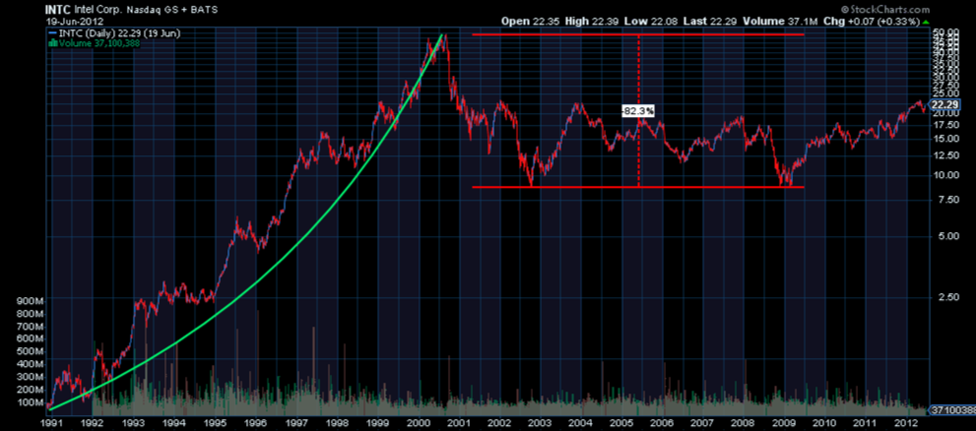
Task: Click the 700M volume axis label
Action: pos(30,327)
